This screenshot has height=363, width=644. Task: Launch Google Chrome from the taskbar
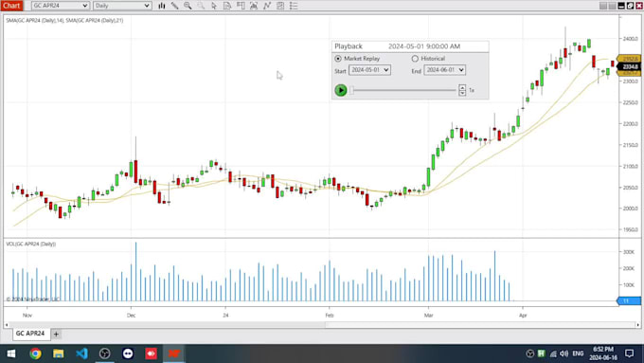coord(35,354)
